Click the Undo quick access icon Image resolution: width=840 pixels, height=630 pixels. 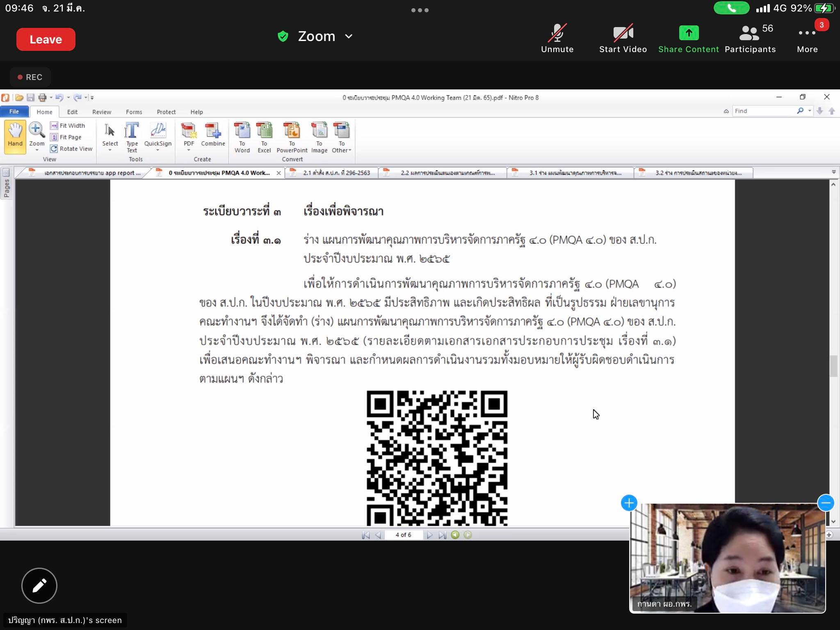[x=59, y=98]
